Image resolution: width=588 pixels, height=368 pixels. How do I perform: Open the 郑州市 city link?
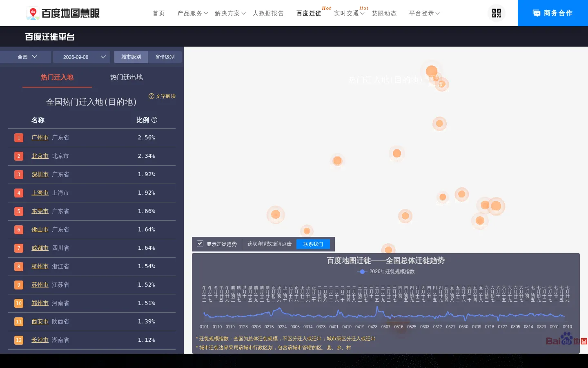click(x=40, y=303)
